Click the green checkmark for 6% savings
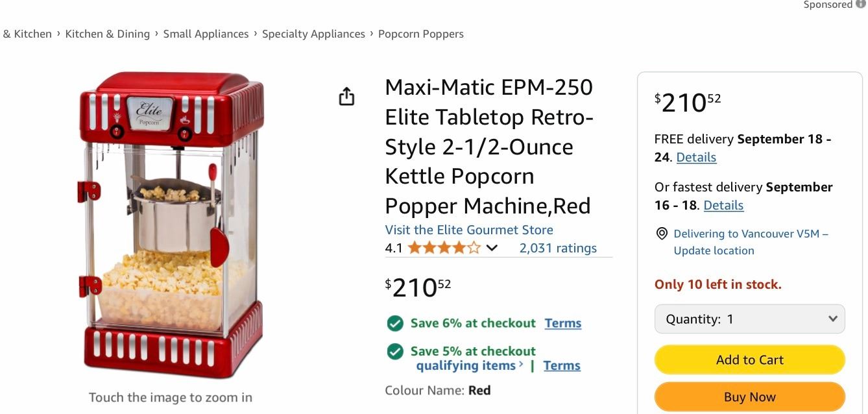The height and width of the screenshot is (414, 868). [x=394, y=323]
